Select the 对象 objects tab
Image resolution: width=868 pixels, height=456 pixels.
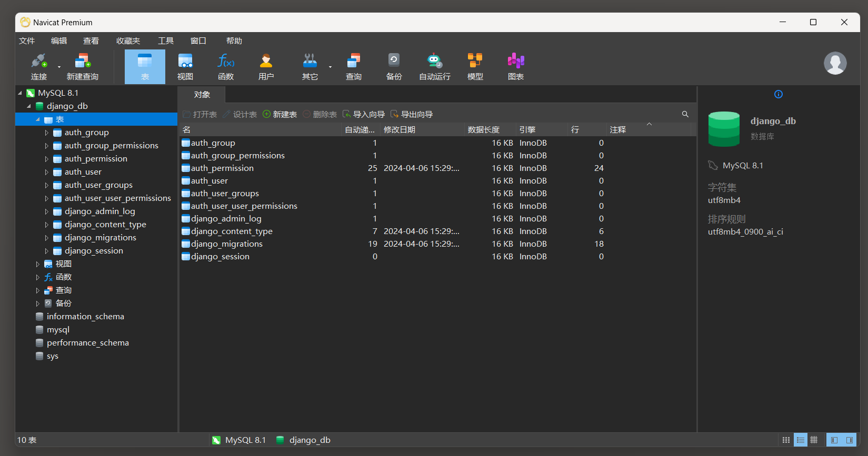[202, 95]
